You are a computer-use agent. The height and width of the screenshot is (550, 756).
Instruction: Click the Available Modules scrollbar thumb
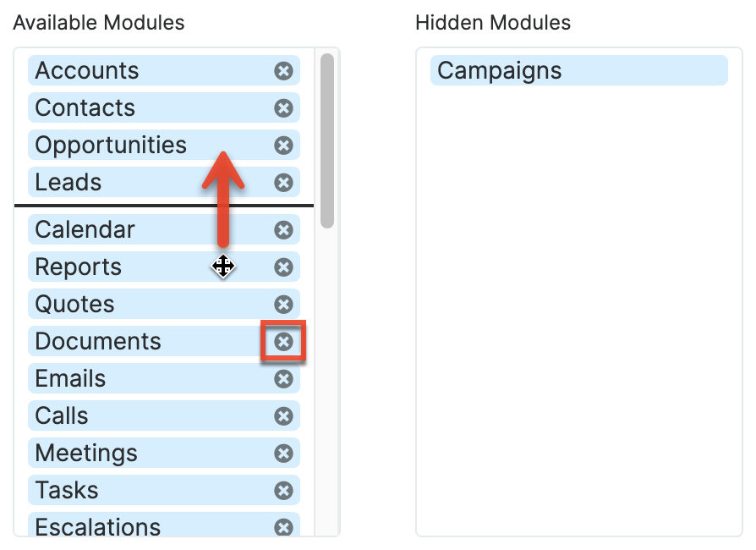[327, 140]
